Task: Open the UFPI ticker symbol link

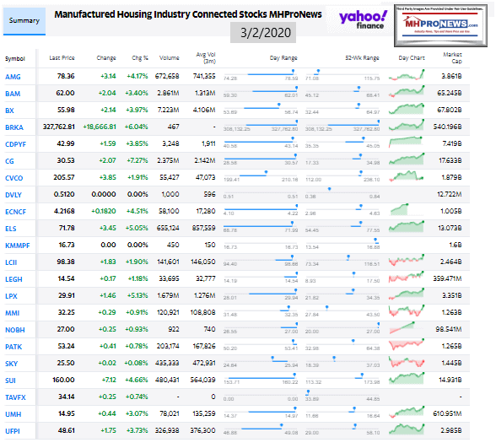Action: pyautogui.click(x=13, y=431)
